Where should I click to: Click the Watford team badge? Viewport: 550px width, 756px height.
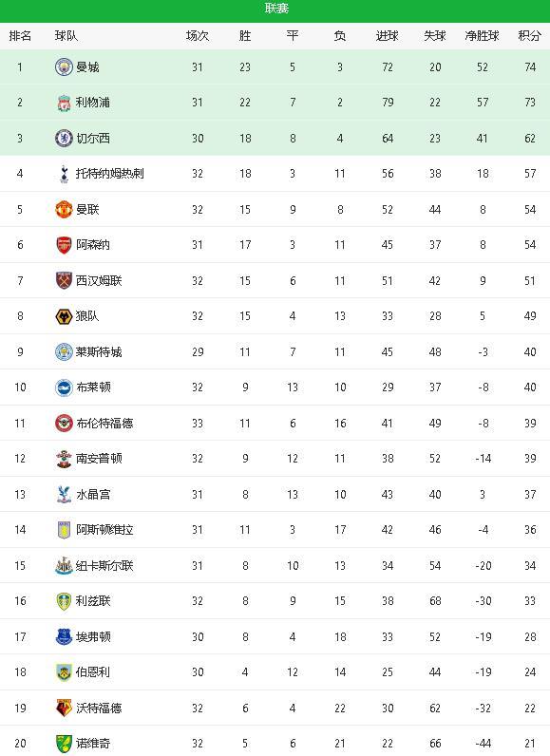tap(64, 708)
